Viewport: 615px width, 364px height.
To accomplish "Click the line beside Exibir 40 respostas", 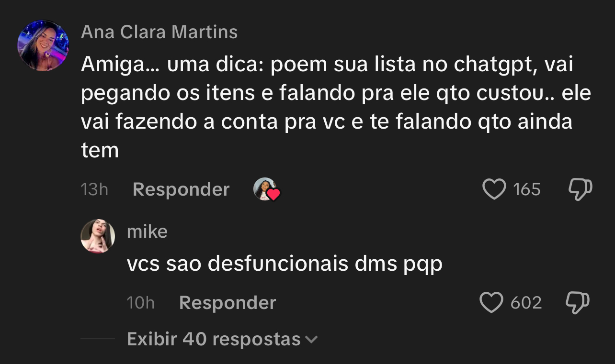I will (98, 339).
